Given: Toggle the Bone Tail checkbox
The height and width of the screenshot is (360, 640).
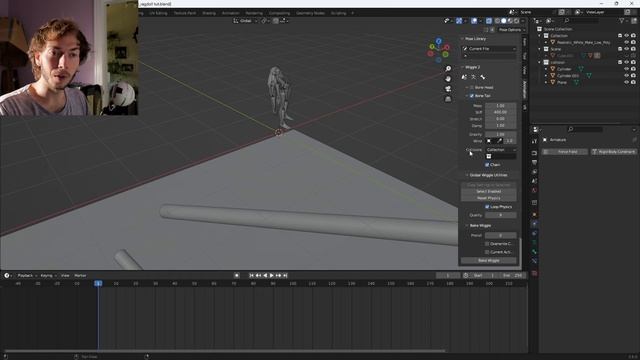Looking at the screenshot, I should [x=472, y=96].
